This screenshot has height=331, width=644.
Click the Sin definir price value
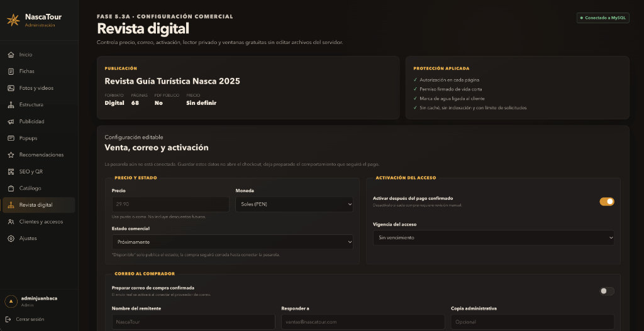(x=201, y=103)
